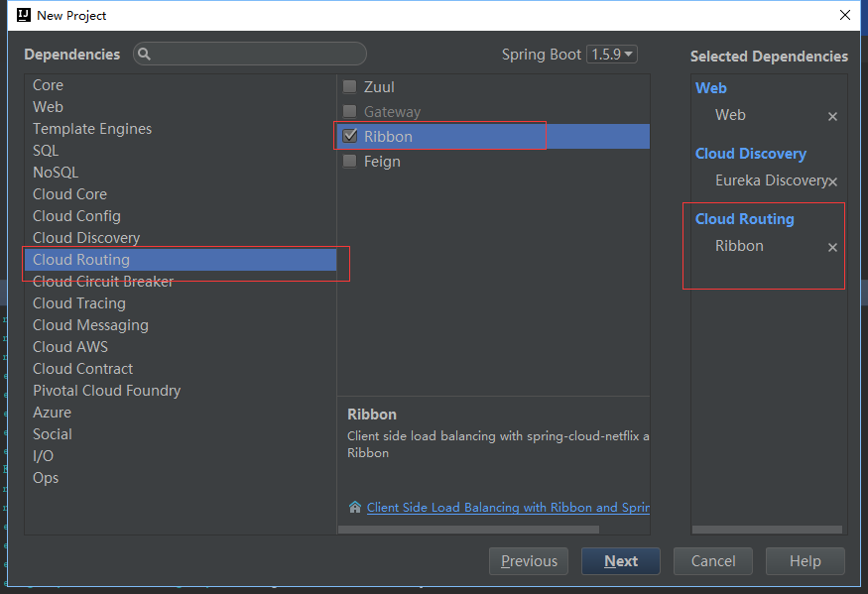Screen dimensions: 868x594
Task: Click the horizontal scrollbar under Selected Dependencies
Action: point(767,530)
